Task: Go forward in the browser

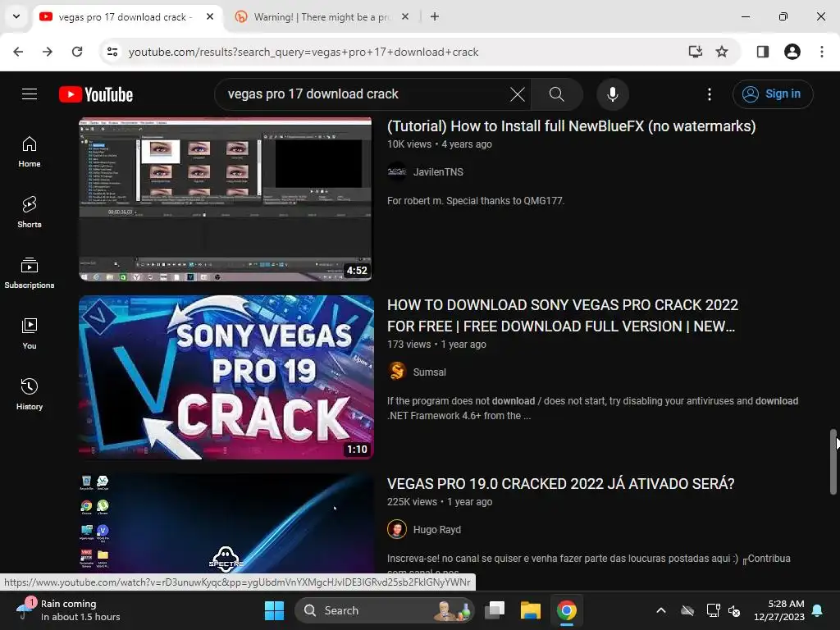Action: (x=48, y=52)
